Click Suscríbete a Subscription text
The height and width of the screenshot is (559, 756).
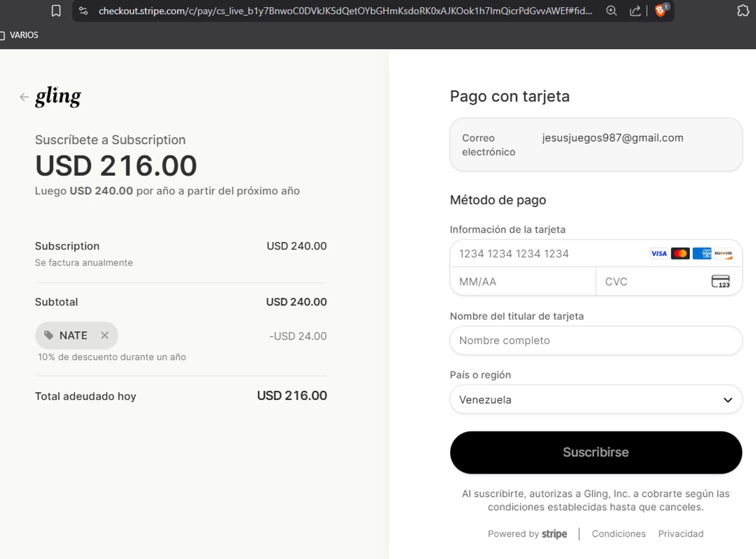click(110, 140)
